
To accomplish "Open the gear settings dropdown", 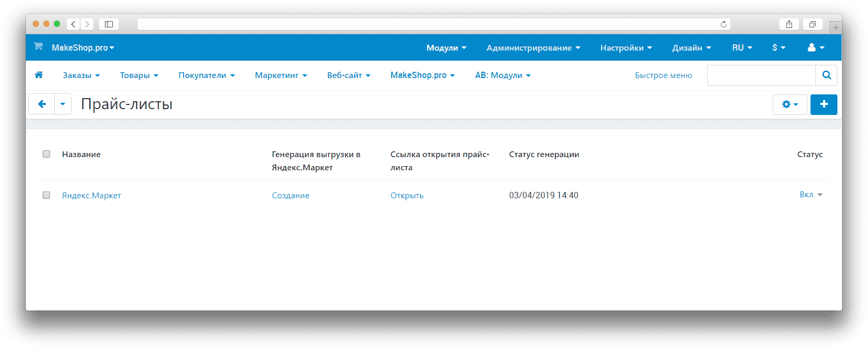I will (x=789, y=104).
